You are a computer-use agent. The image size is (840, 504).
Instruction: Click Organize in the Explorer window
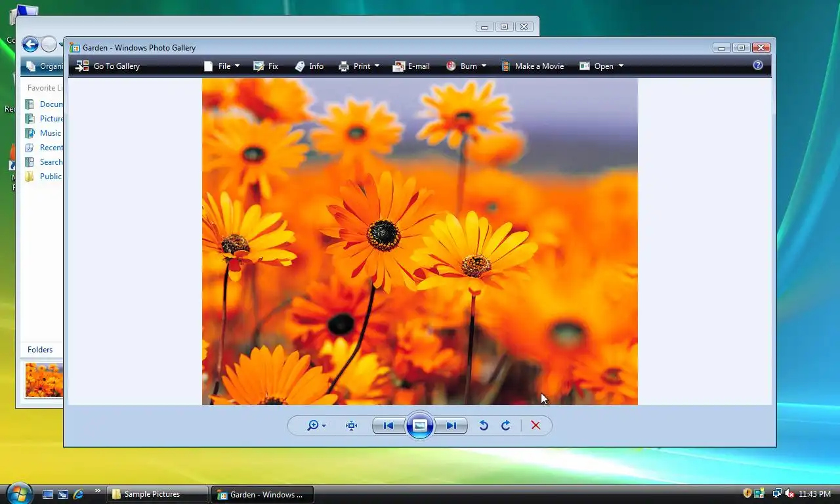pos(45,66)
